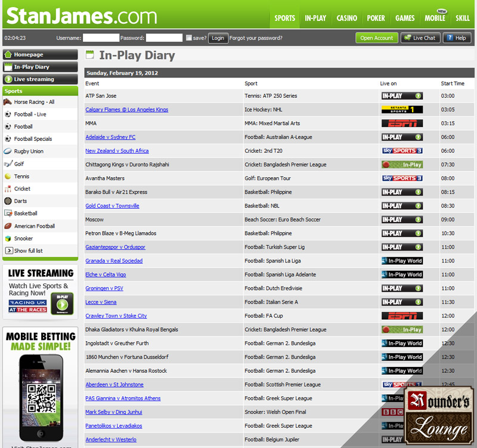Click the Open Account button
This screenshot has width=477, height=448.
coord(377,38)
